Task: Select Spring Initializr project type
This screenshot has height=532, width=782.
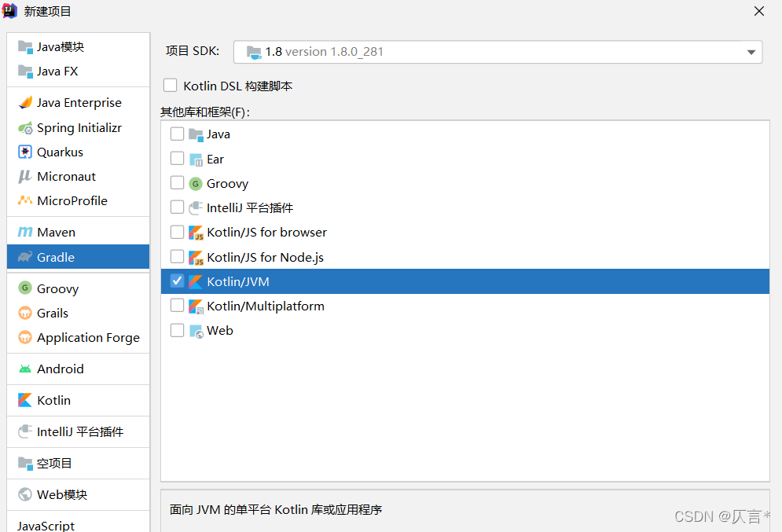Action: [79, 128]
